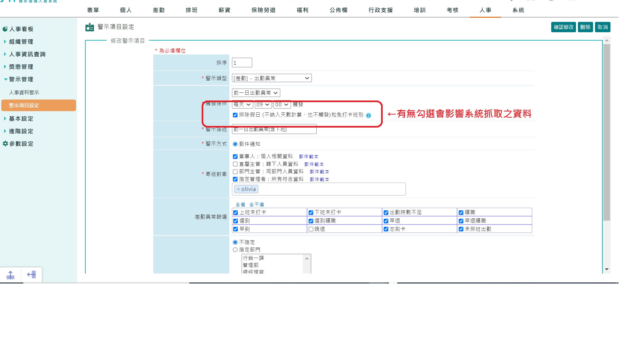643x364 pixels.
Task: Open the 福利 menu
Action: click(x=302, y=10)
